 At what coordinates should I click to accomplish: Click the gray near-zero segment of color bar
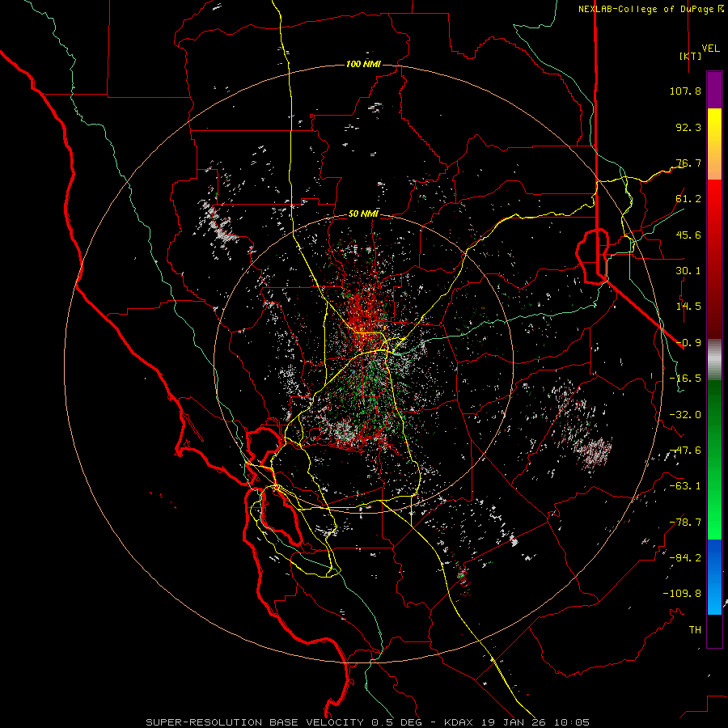[x=714, y=360]
